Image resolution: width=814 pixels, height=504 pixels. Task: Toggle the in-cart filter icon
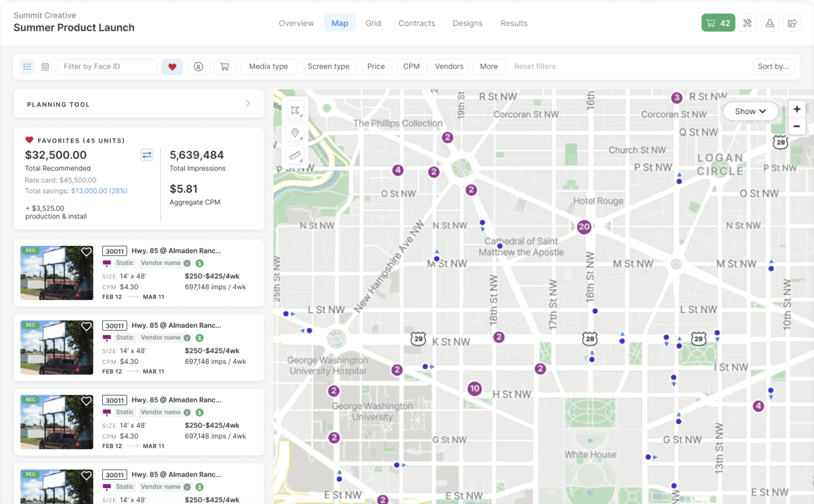point(225,67)
